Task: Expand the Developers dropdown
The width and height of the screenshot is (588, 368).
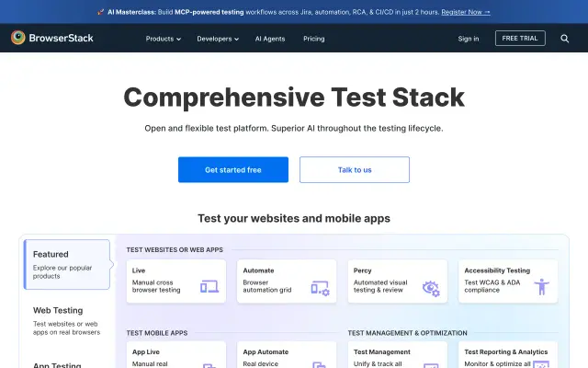Action: [x=218, y=39]
